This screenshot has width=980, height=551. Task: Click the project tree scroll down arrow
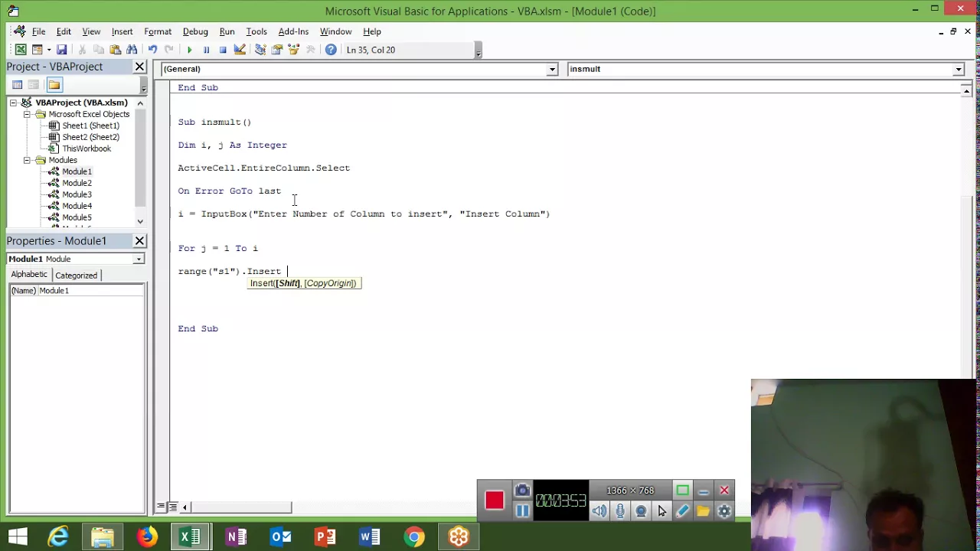point(139,221)
